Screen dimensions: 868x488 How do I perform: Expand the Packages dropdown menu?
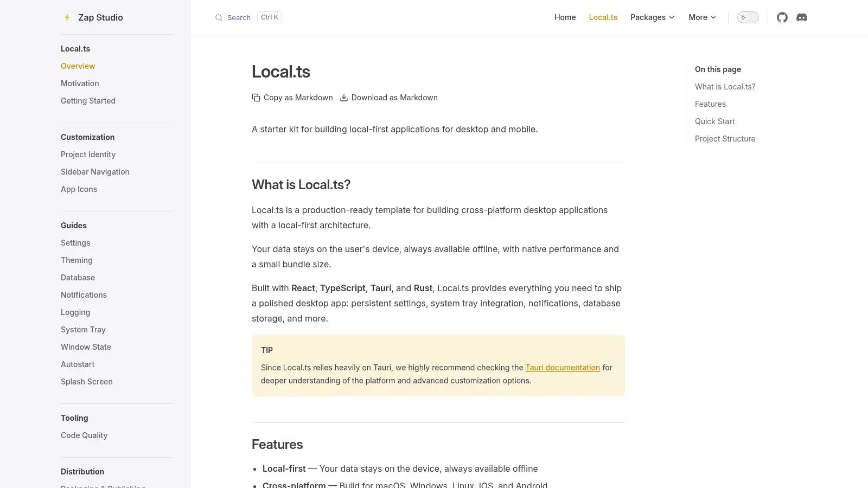[652, 17]
